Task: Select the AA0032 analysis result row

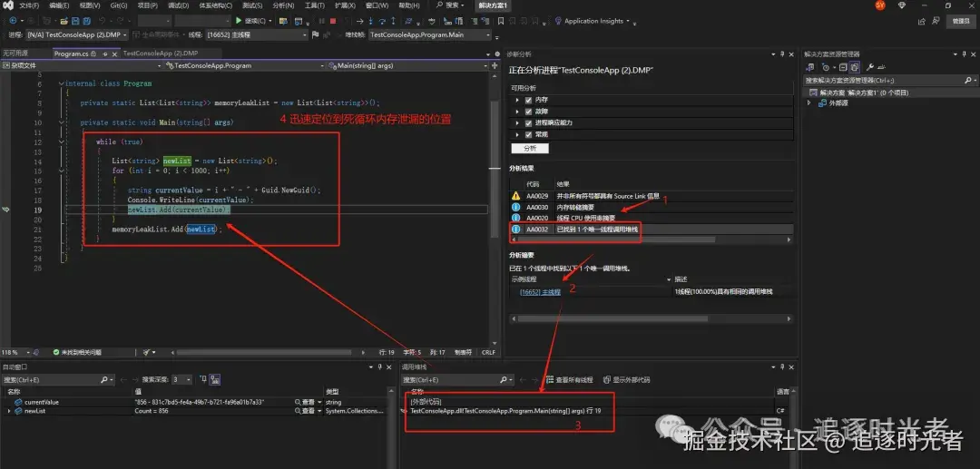Action: click(652, 230)
